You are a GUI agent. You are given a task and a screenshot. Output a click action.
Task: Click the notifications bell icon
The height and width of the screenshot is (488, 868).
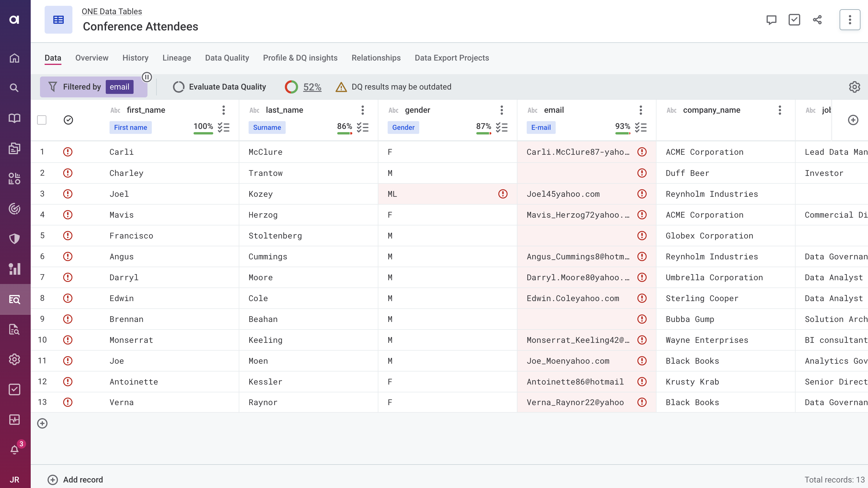[x=14, y=449]
